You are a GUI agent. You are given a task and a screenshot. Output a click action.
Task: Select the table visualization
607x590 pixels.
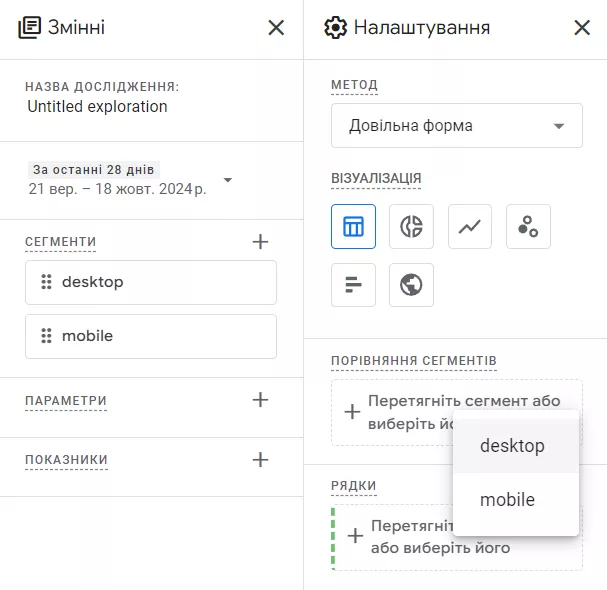(x=353, y=226)
